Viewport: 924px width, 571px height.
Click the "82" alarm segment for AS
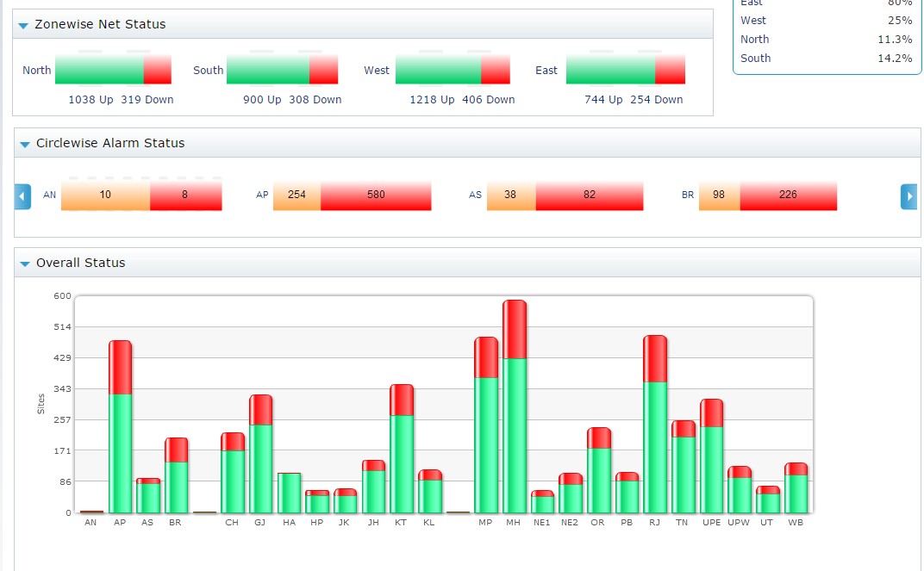point(590,196)
